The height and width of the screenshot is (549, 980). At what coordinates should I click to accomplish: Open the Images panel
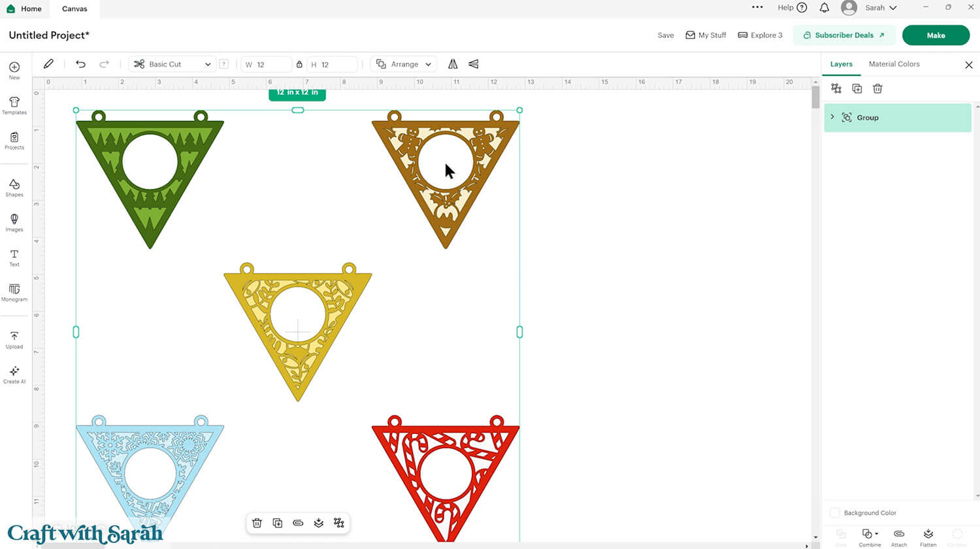14,223
